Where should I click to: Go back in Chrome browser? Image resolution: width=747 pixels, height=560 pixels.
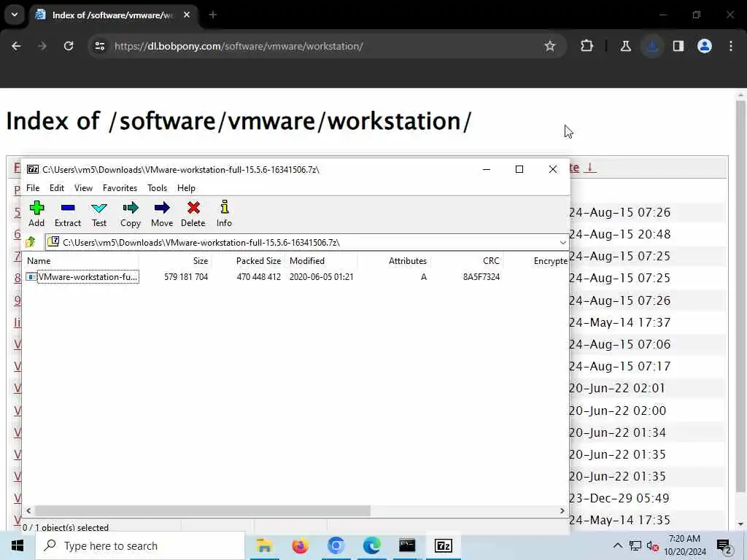click(16, 46)
